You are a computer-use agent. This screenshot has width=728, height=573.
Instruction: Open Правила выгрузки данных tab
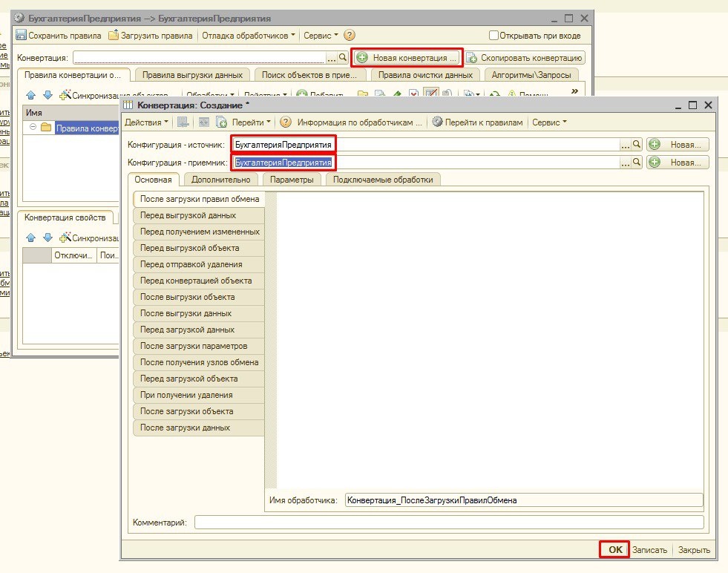tap(192, 75)
